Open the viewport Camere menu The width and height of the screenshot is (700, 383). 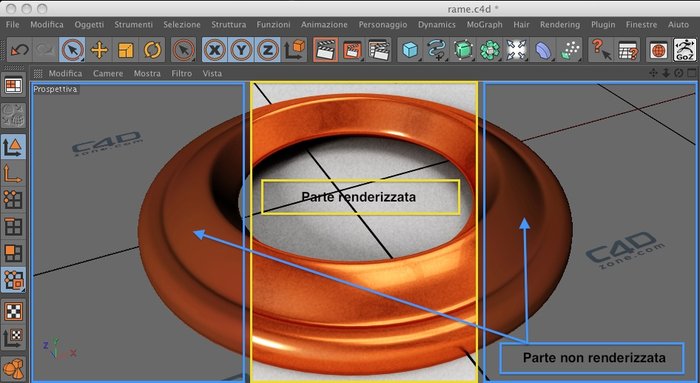click(x=108, y=73)
